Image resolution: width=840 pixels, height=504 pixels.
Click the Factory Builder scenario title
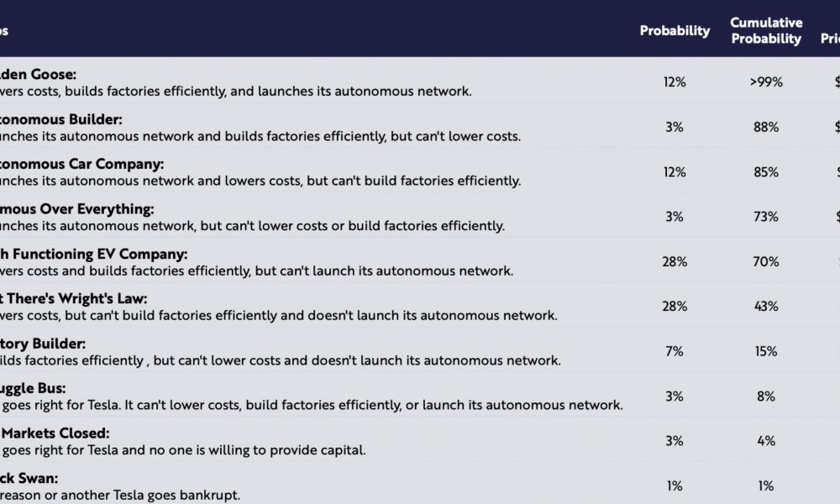(43, 344)
